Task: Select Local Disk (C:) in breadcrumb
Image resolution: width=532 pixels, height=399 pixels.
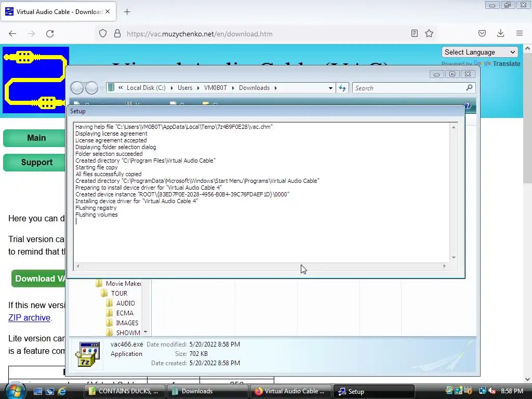Action: click(146, 88)
